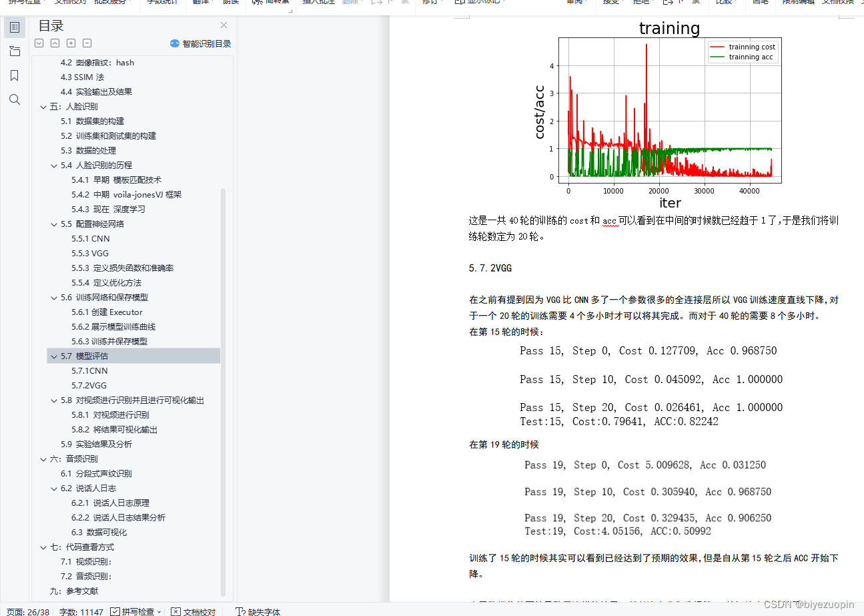864x616 pixels.
Task: Go to 5.5.4 定义优化方法
Action: pyautogui.click(x=107, y=283)
